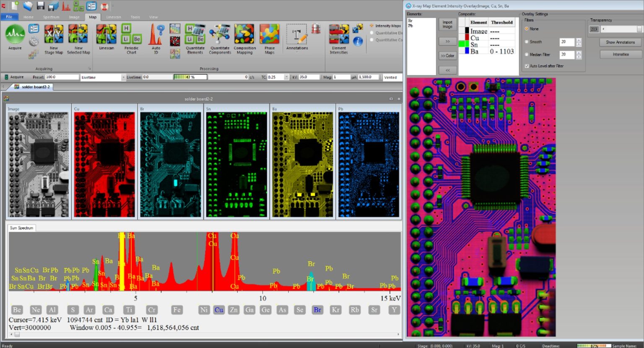Select the Smooth filter radio button
The height and width of the screenshot is (348, 644).
[x=526, y=42]
